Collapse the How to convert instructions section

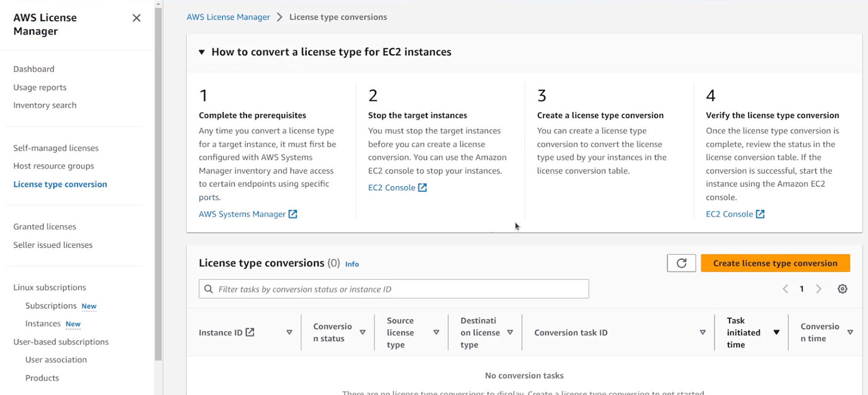click(201, 52)
